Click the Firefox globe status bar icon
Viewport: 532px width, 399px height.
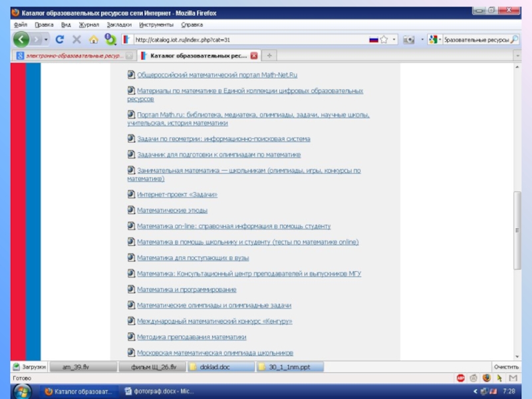[x=487, y=378]
